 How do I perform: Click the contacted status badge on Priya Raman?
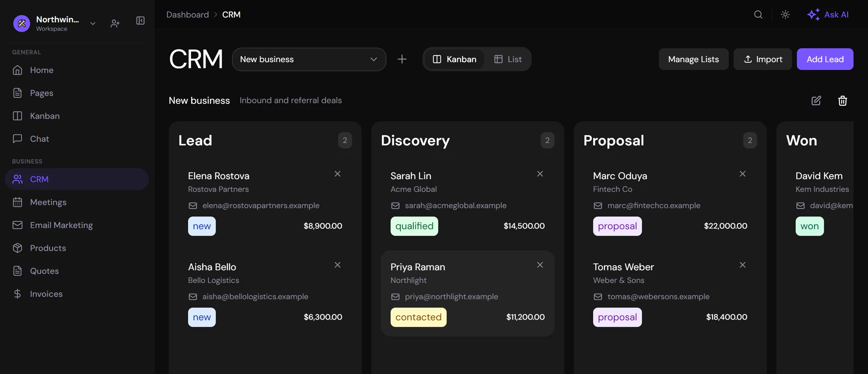pyautogui.click(x=418, y=317)
